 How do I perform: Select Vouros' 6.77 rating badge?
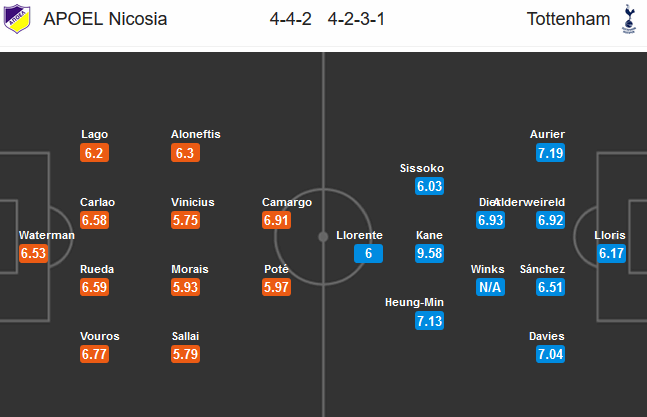pos(94,354)
